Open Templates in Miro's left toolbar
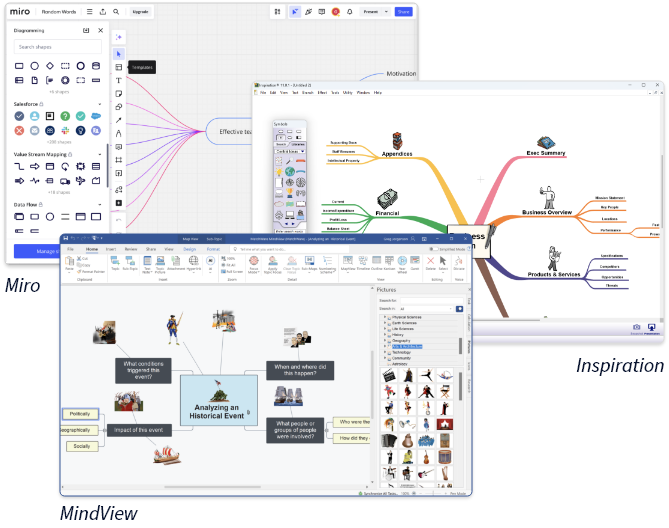The image size is (669, 528). (x=119, y=67)
